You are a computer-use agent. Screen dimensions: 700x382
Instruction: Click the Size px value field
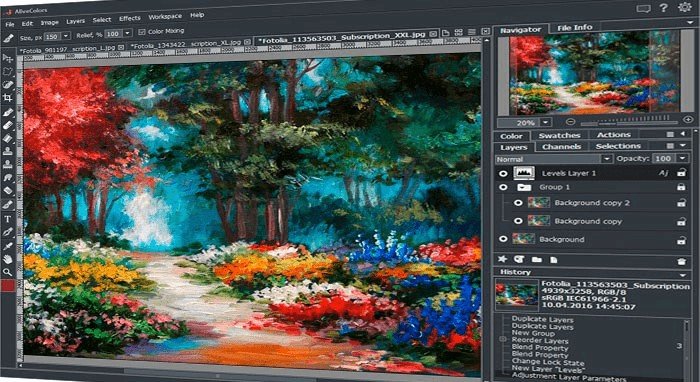(x=53, y=36)
